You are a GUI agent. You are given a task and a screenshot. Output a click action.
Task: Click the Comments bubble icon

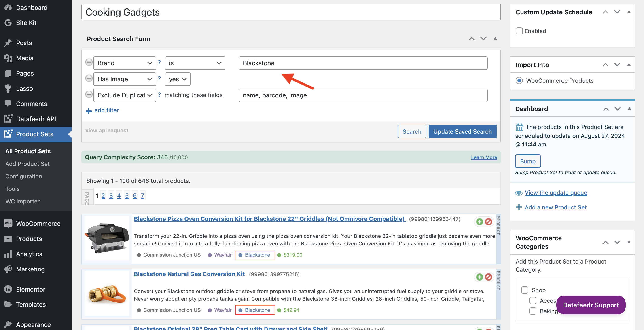point(8,104)
